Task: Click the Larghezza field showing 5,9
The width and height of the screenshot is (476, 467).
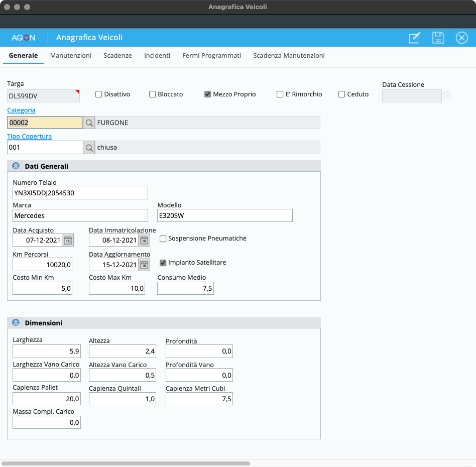Action: pos(47,352)
